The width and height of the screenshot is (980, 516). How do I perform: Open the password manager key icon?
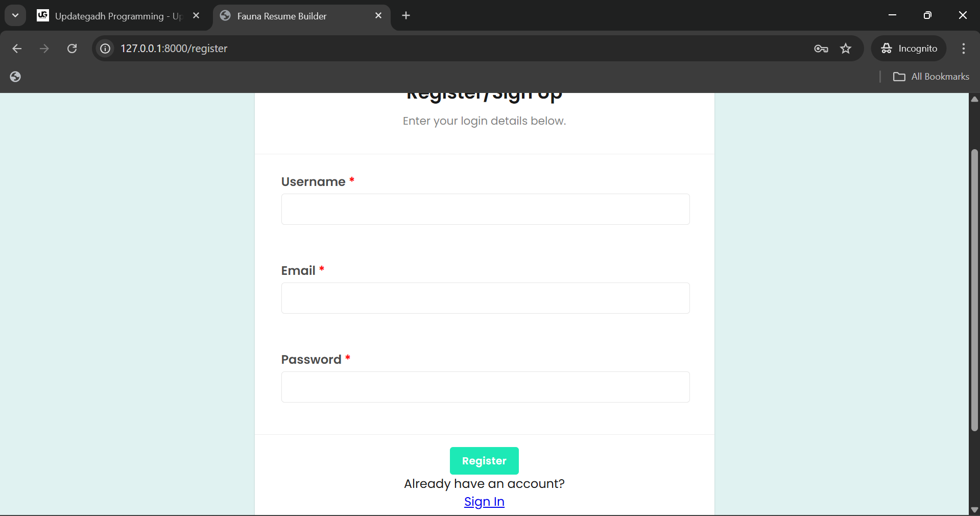(821, 49)
